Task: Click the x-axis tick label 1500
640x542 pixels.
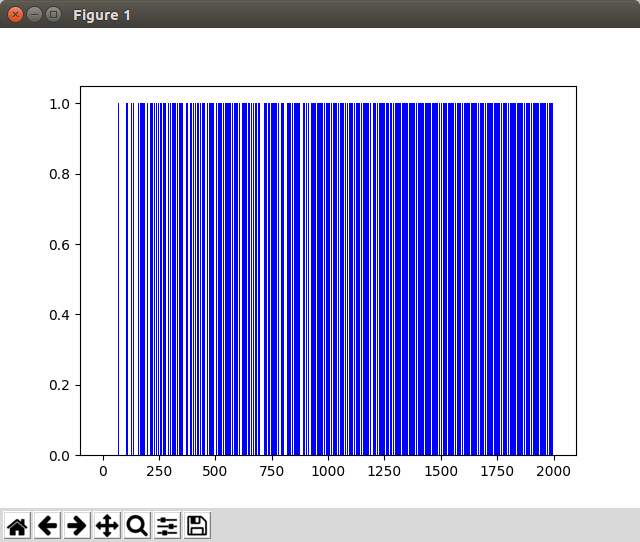Action: [x=441, y=471]
